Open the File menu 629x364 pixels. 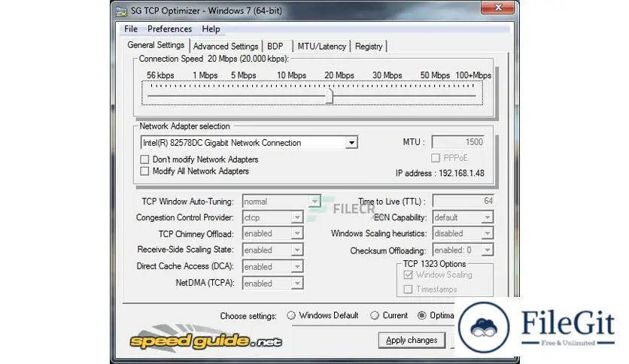[x=131, y=29]
